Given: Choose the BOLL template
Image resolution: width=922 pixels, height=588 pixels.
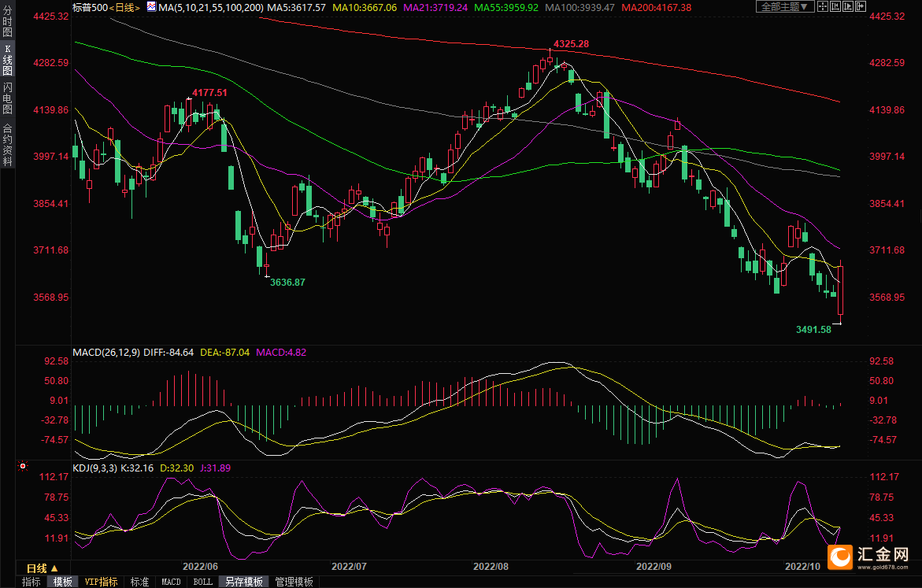Looking at the screenshot, I should 203,582.
